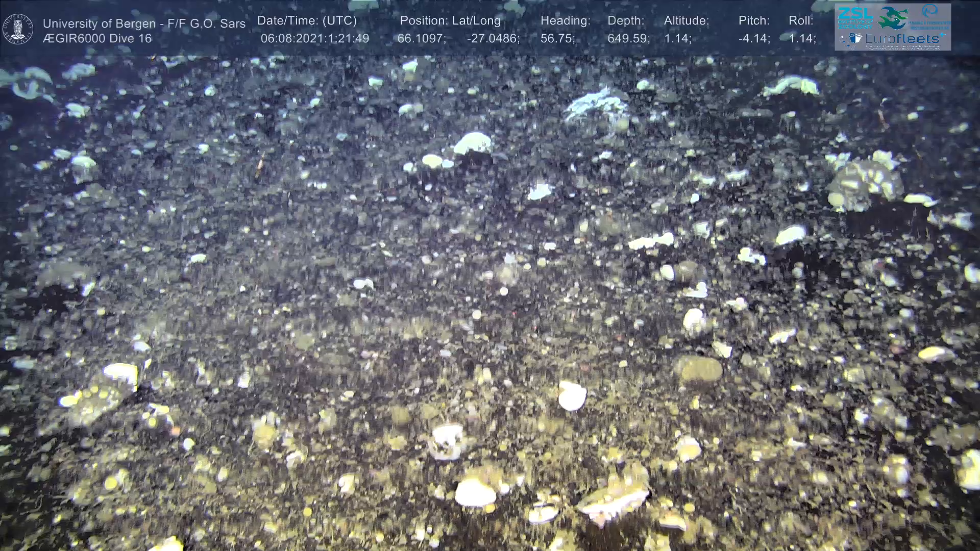Click the timestamp value 06:08:2021:1:21:49
The width and height of the screenshot is (980, 551).
pyautogui.click(x=314, y=39)
